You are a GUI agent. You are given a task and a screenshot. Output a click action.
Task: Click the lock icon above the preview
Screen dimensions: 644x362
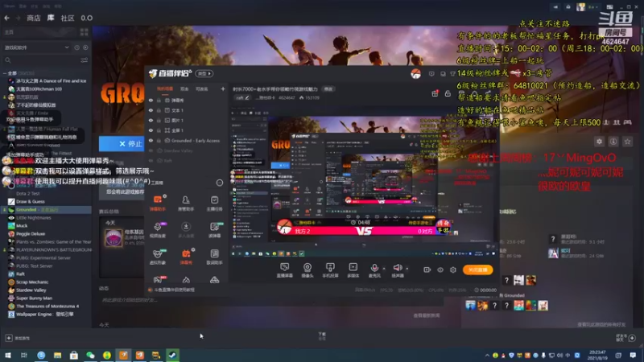(448, 93)
